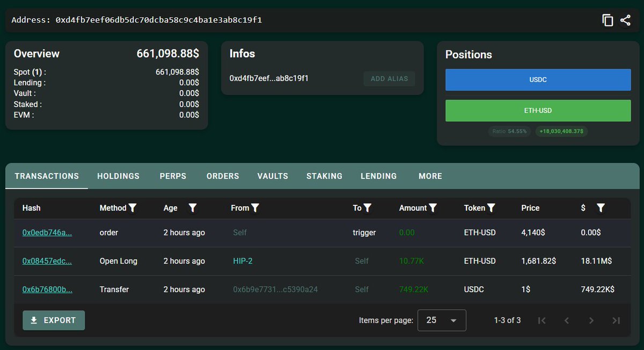Click the Staked row in Overview

tap(106, 104)
